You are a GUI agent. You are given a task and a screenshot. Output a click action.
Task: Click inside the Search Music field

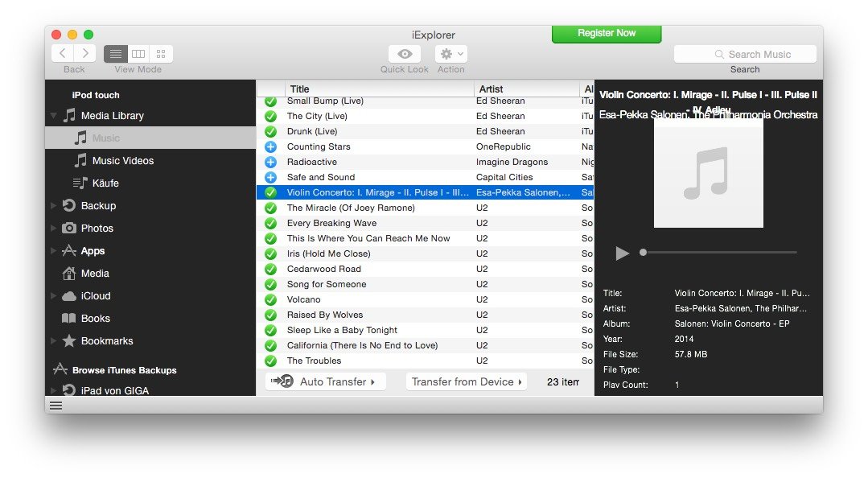coord(745,54)
